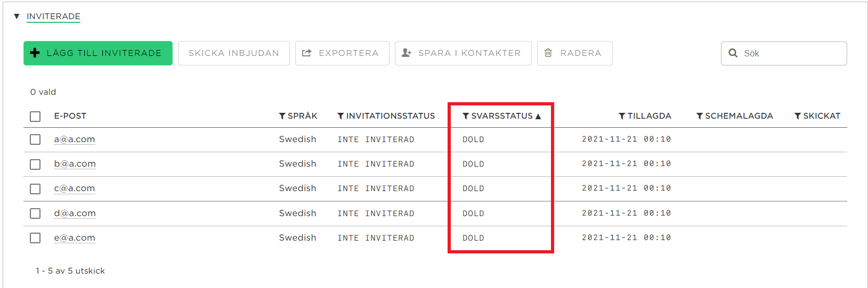Screen dimensions: 868x288
Task: Click DOLD status in c@a.com row
Action: pos(473,188)
